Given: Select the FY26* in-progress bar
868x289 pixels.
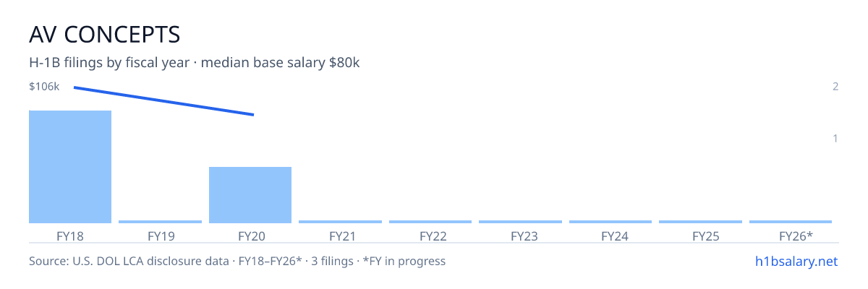Looking at the screenshot, I should coord(791,222).
